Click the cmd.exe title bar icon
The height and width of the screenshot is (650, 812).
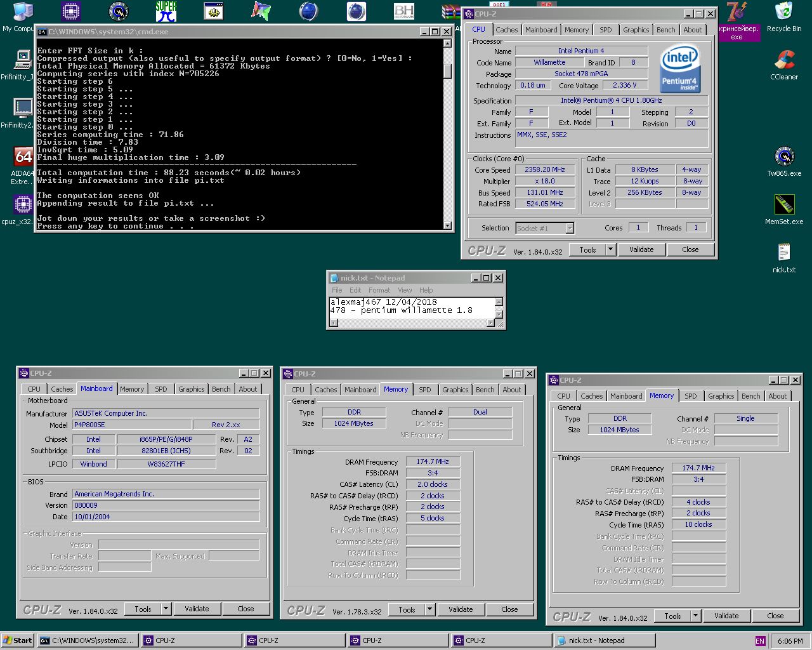42,32
